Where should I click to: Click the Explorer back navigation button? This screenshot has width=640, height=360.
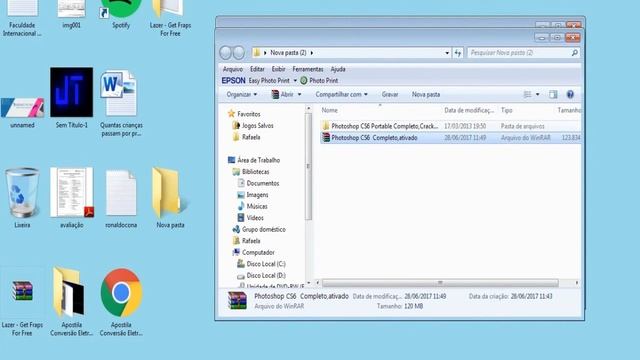[x=226, y=53]
